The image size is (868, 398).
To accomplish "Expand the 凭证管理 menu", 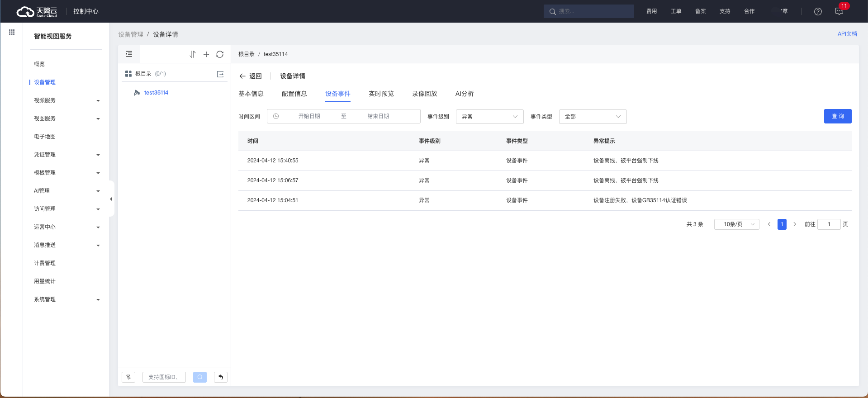I will (x=67, y=155).
